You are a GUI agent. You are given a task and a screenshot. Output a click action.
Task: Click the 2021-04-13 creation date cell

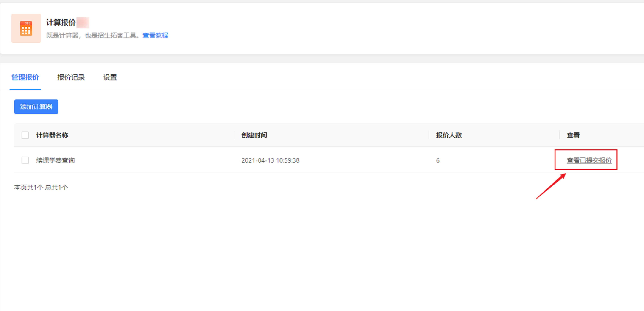(x=270, y=160)
